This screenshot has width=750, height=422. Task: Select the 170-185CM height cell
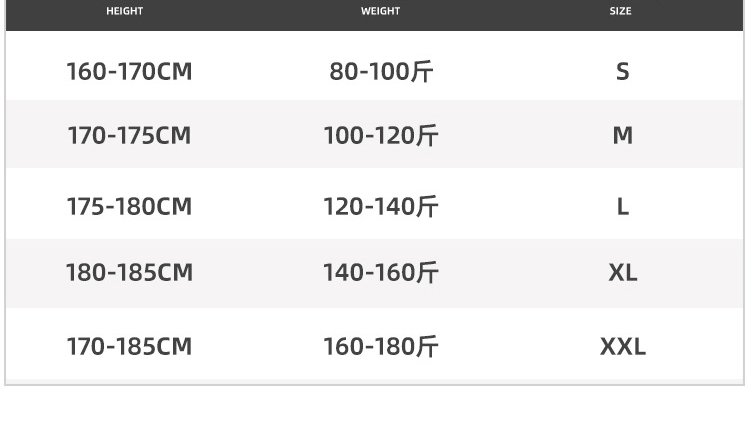[129, 347]
